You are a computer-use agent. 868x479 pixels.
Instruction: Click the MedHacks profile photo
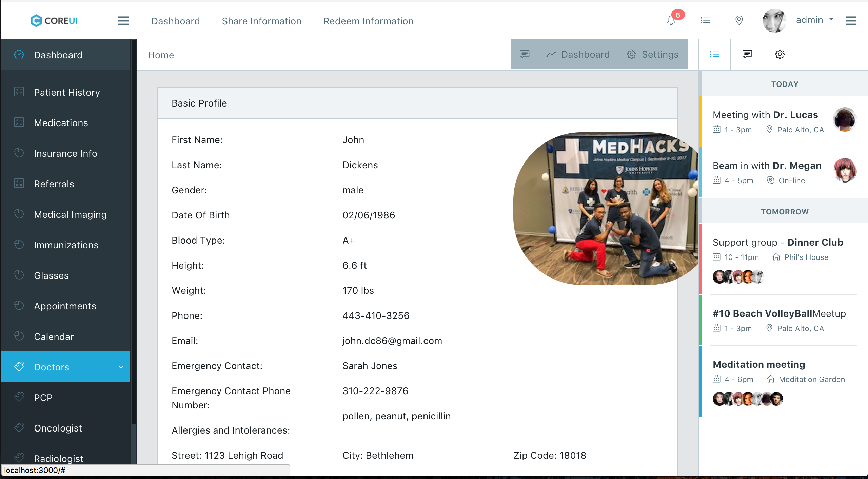606,208
